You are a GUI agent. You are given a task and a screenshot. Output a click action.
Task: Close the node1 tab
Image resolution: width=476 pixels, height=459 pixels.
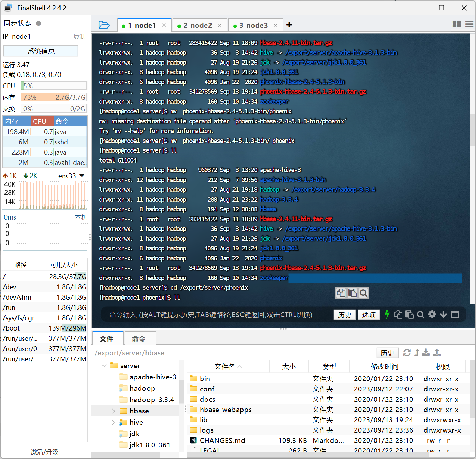point(164,25)
